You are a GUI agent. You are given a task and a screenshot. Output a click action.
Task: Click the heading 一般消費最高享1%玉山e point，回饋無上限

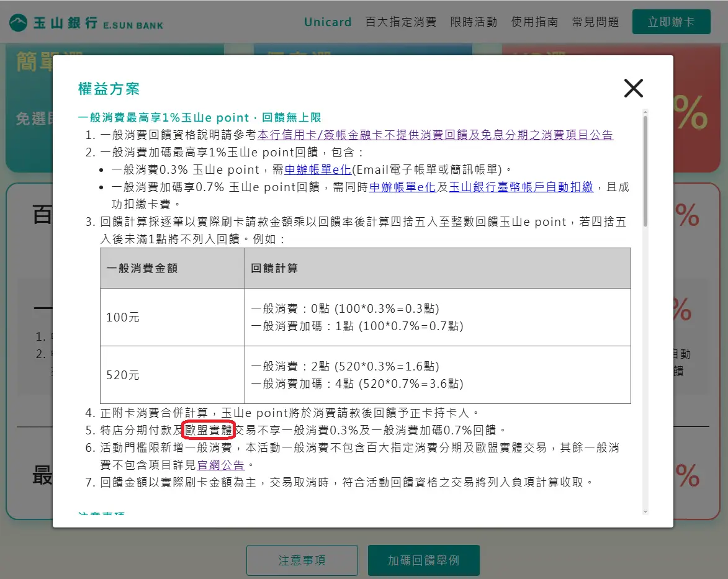[x=200, y=117]
